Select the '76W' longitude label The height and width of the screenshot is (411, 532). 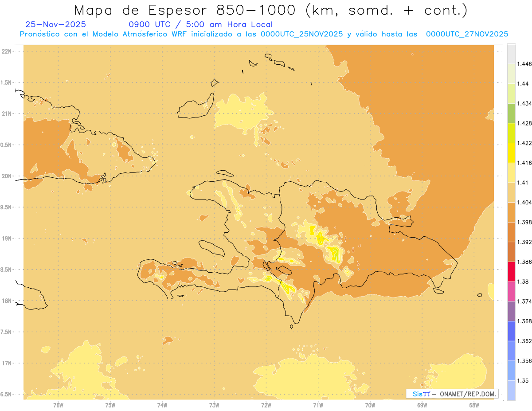point(58,405)
